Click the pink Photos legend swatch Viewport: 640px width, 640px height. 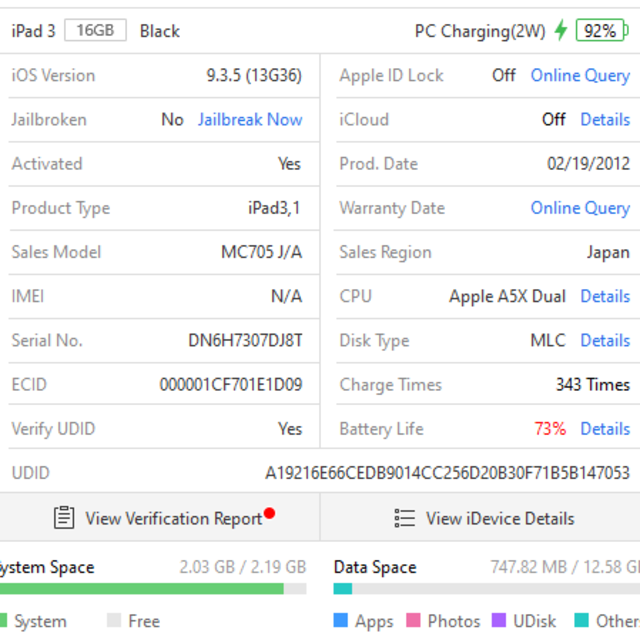[x=413, y=620]
